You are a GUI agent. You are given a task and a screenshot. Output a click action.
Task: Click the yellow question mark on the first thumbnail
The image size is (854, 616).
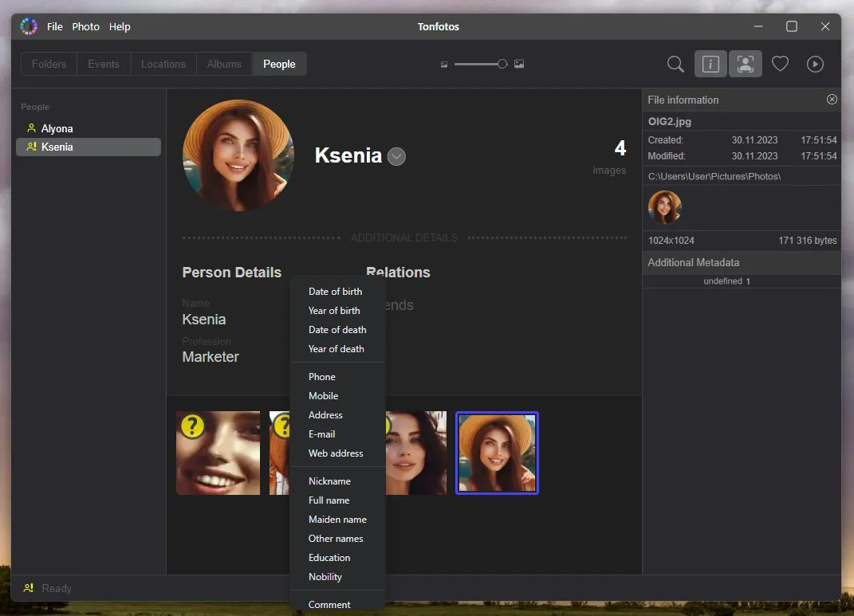[x=192, y=426]
